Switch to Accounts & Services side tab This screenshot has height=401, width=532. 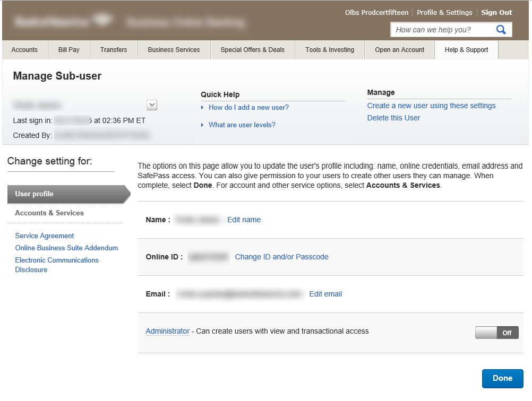point(49,213)
